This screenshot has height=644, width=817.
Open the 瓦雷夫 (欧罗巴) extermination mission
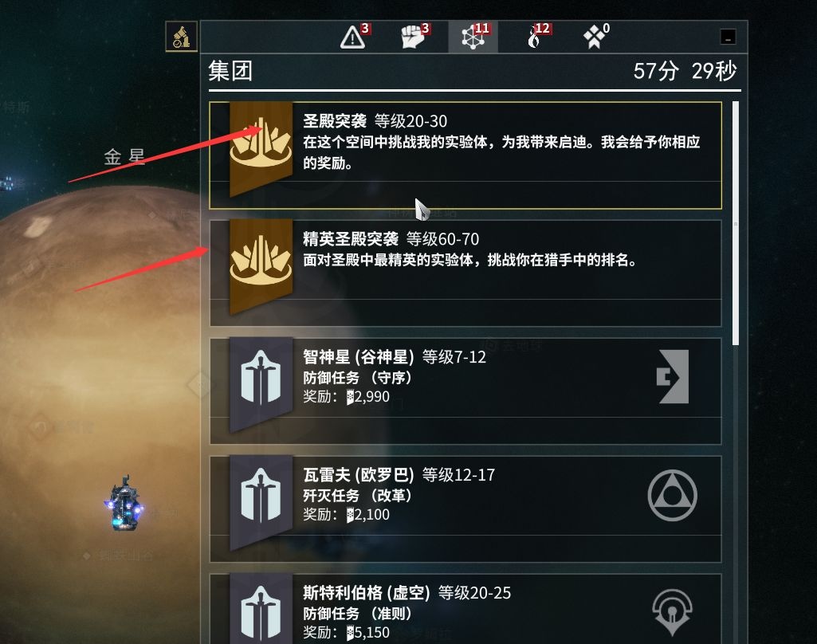(x=465, y=509)
